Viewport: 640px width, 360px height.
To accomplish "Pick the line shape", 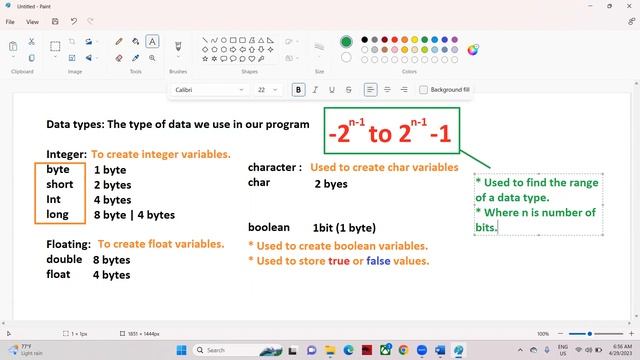I will [x=205, y=40].
